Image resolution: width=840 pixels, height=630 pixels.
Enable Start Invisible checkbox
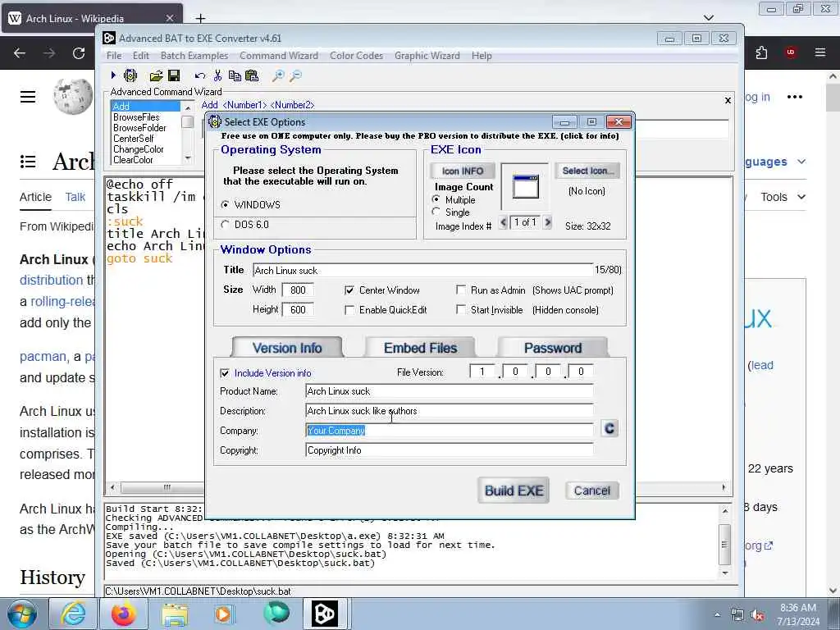[461, 309]
